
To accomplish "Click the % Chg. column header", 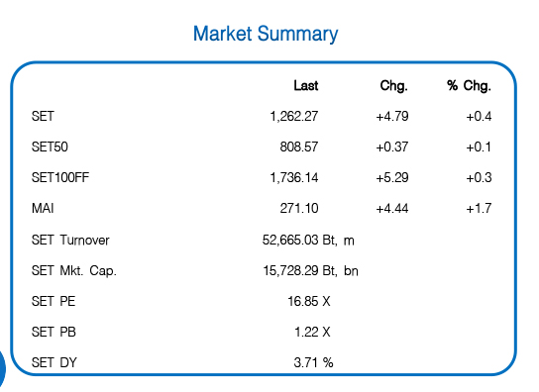I will tap(469, 85).
